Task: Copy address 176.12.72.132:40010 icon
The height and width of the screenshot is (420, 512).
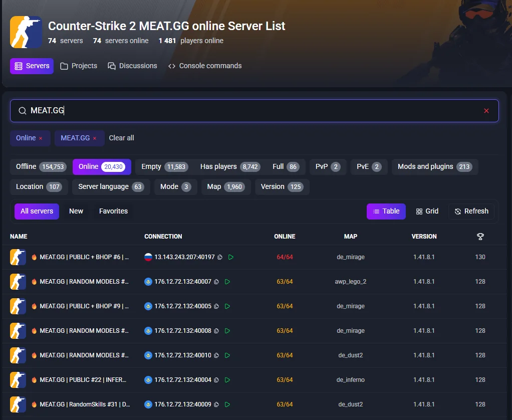Action: point(216,355)
